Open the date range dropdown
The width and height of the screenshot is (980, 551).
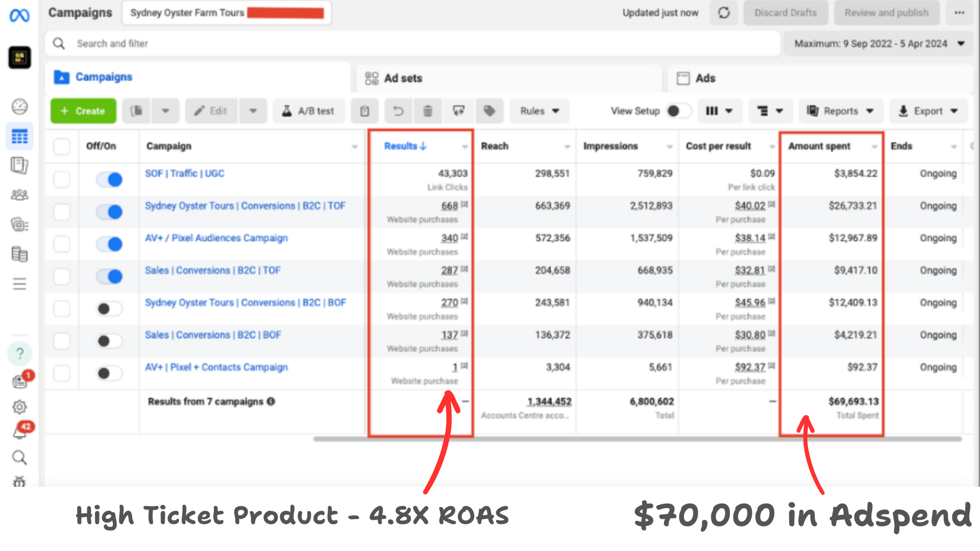tap(878, 44)
